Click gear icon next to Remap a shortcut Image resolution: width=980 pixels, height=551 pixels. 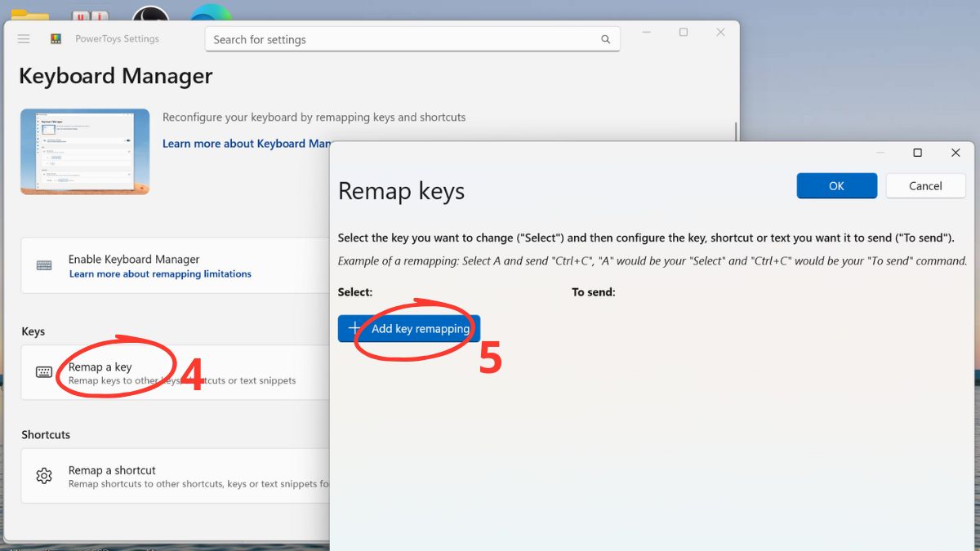click(44, 476)
